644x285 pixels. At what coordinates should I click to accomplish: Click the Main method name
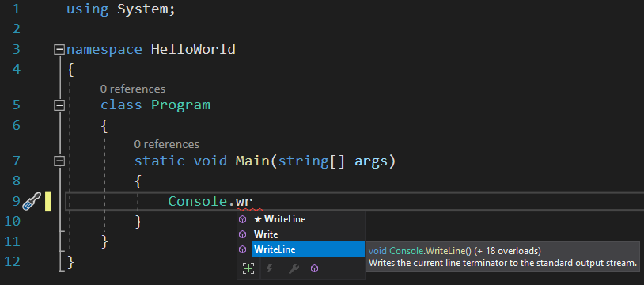[252, 161]
